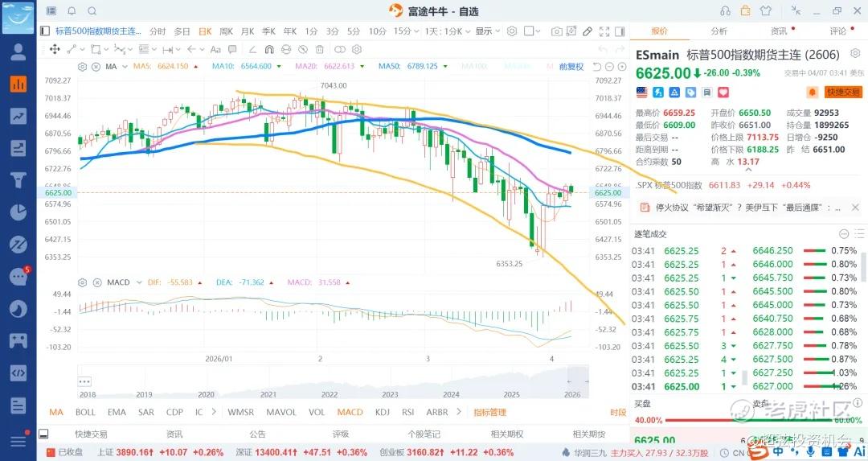Click the trash icon to delete drawings

point(319,49)
